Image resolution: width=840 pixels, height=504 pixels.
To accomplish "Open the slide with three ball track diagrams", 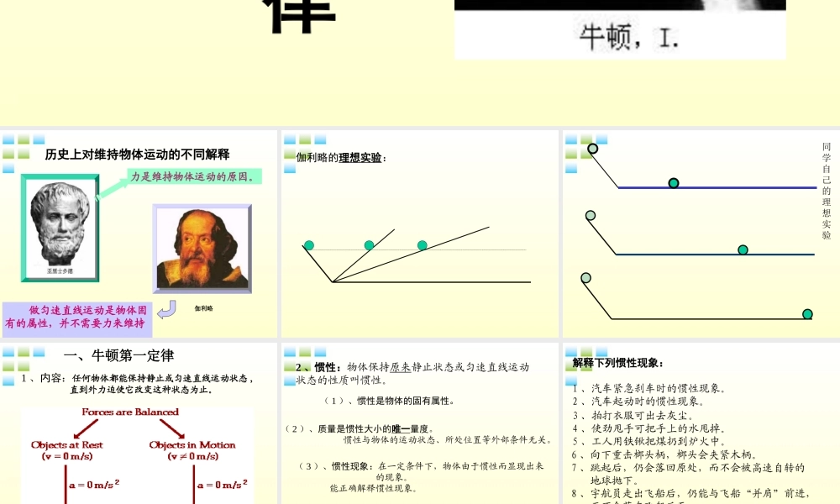I will [701, 234].
